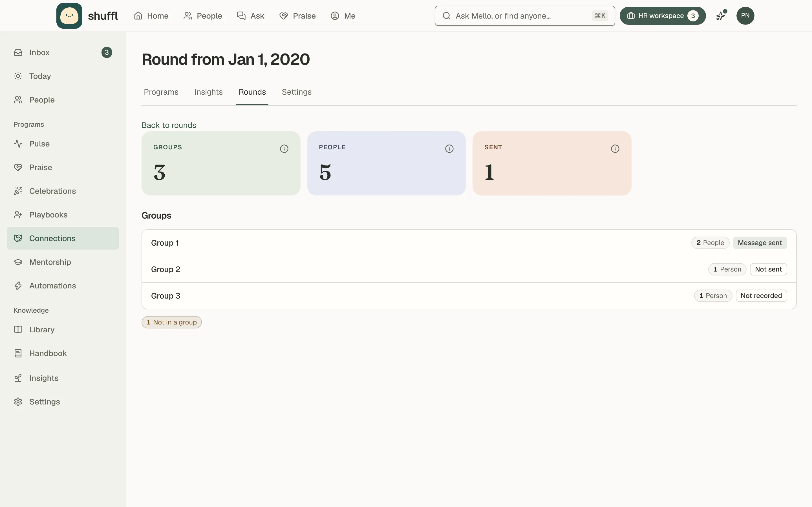This screenshot has width=812, height=507.
Task: Click the Not in a group badge
Action: tap(171, 322)
